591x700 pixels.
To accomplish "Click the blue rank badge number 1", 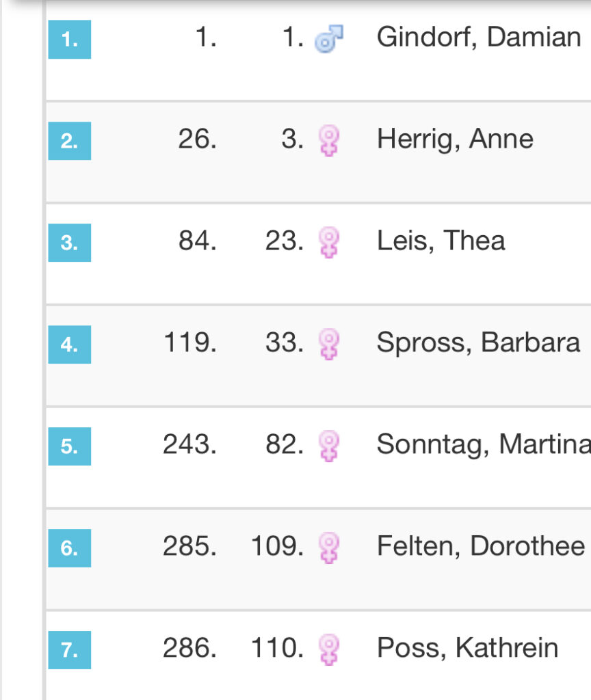I will point(69,40).
